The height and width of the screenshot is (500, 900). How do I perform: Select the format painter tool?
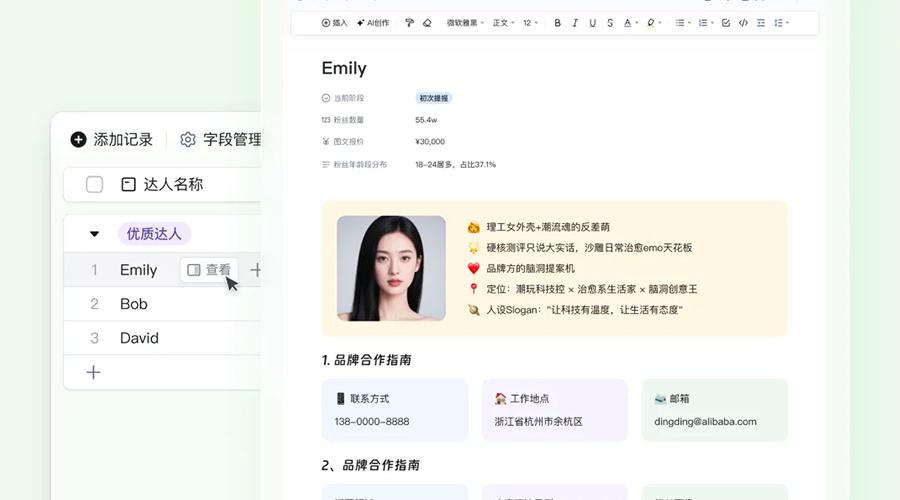pos(409,23)
